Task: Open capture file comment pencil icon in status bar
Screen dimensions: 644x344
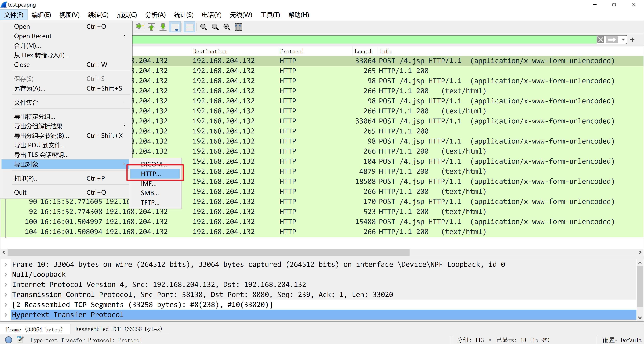Action: (20, 340)
